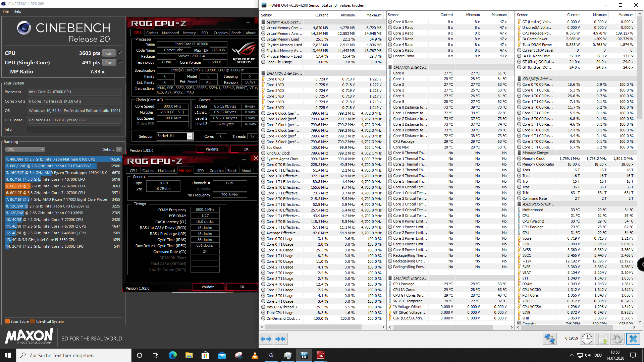Click Run for the CPU benchmark
This screenshot has width=644, height=362.
[109, 53]
